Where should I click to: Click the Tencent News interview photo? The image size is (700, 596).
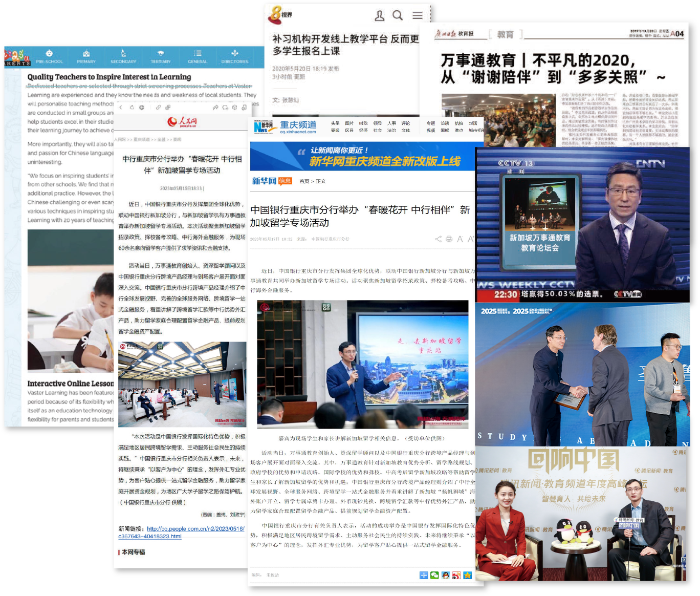tap(581, 514)
